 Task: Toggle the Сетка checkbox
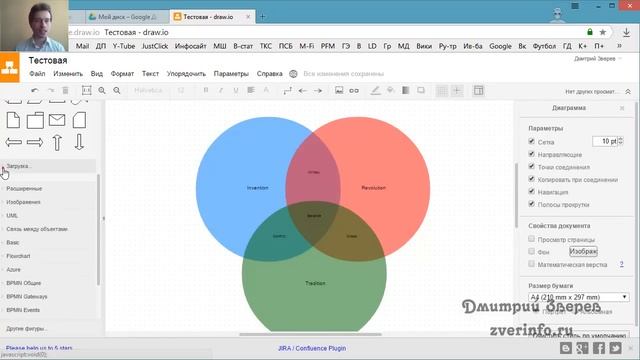pos(531,141)
